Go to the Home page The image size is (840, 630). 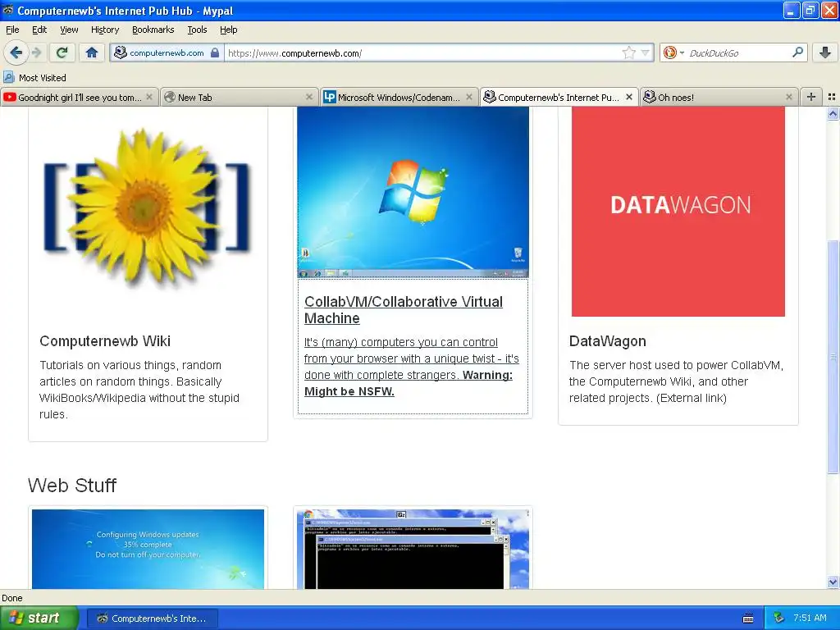point(92,52)
